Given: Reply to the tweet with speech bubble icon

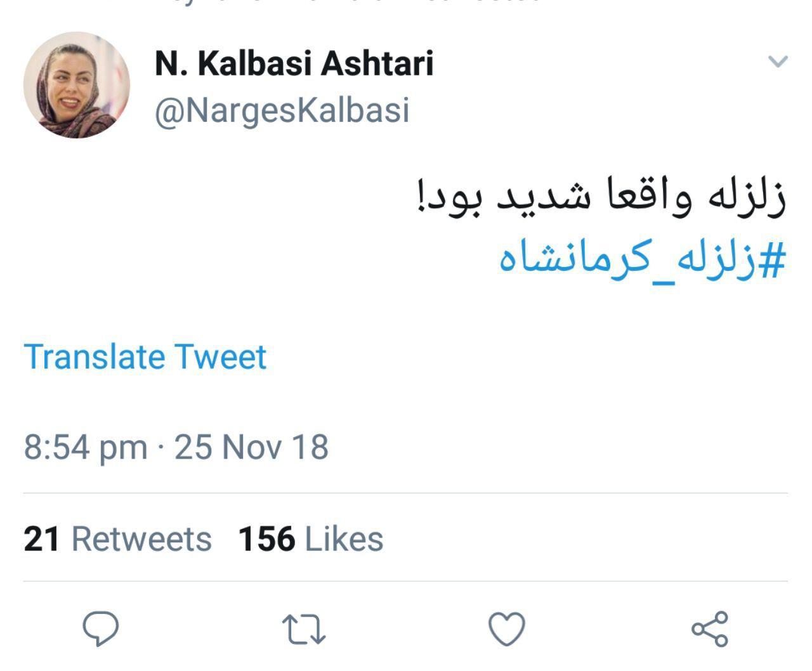Looking at the screenshot, I should pyautogui.click(x=101, y=628).
